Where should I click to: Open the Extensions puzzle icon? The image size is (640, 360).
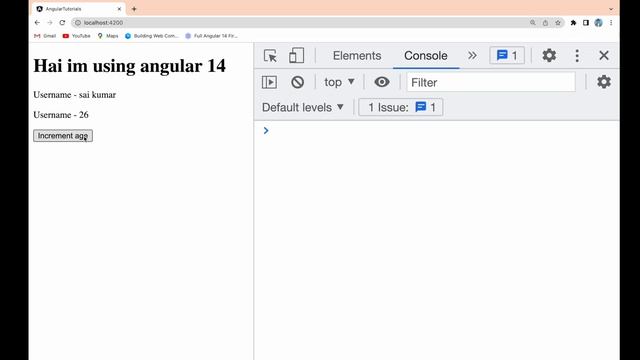(573, 22)
